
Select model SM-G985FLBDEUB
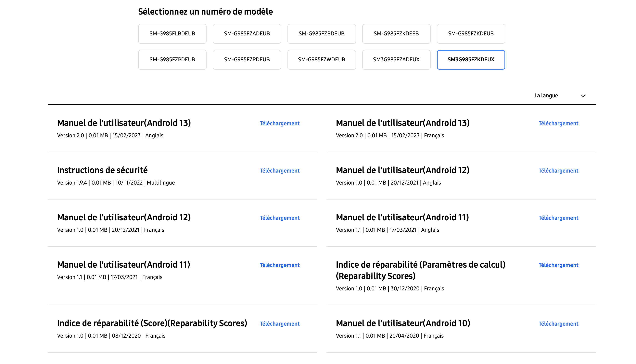coord(172,34)
